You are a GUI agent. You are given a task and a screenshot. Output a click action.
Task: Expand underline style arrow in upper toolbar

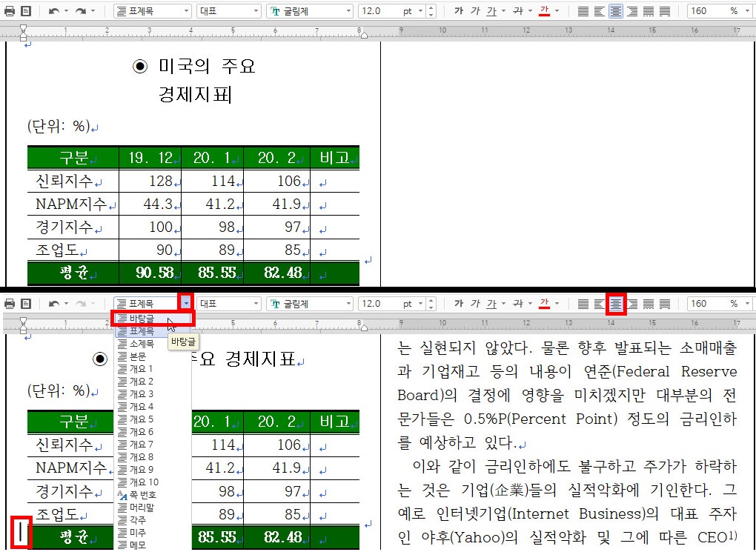[503, 10]
